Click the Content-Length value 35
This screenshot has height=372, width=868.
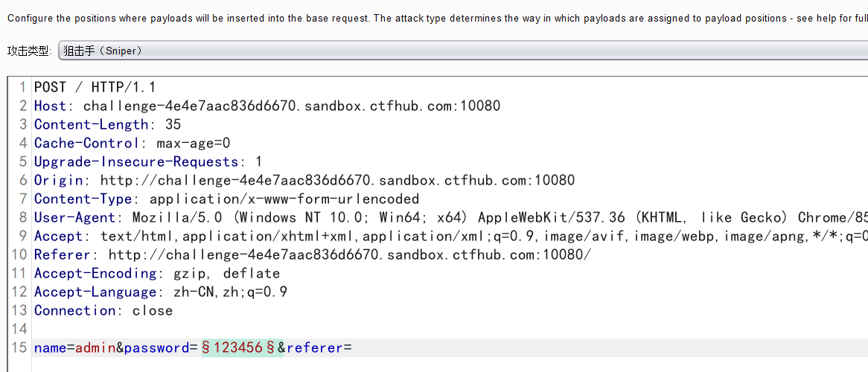tap(173, 124)
